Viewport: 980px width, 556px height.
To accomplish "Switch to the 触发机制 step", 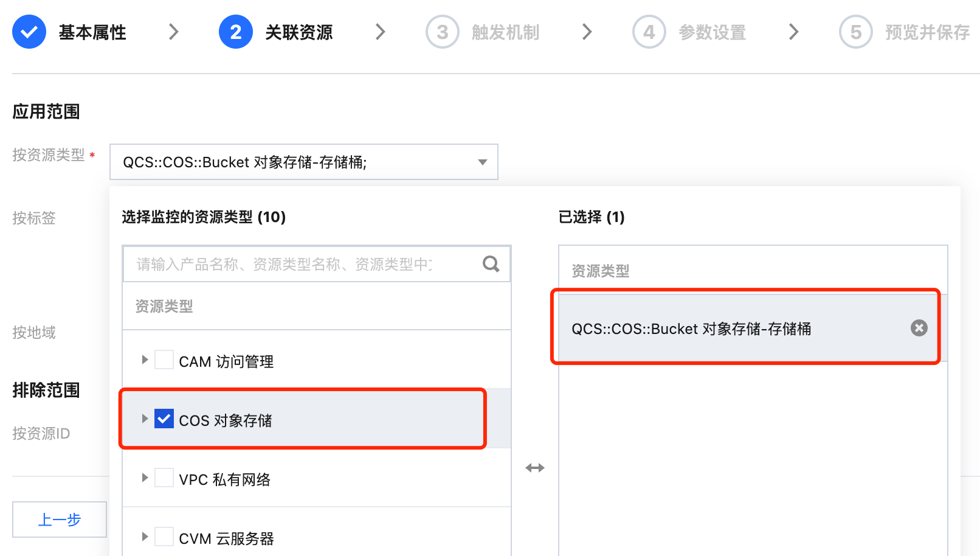I will (505, 32).
